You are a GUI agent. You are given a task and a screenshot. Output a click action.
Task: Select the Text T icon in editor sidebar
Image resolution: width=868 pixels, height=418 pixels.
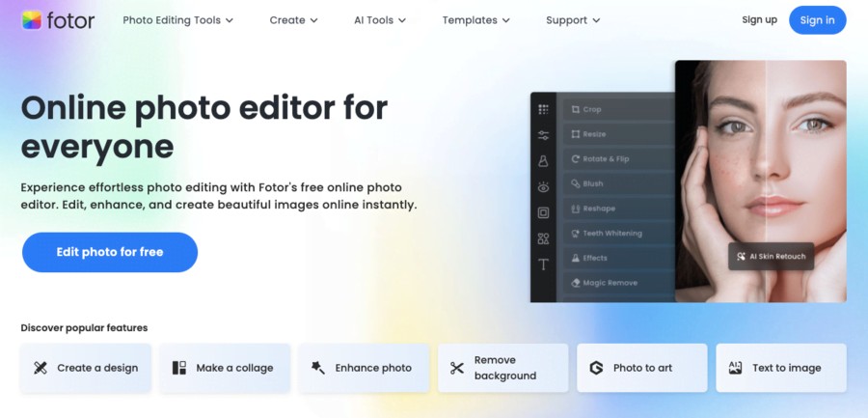pos(543,265)
